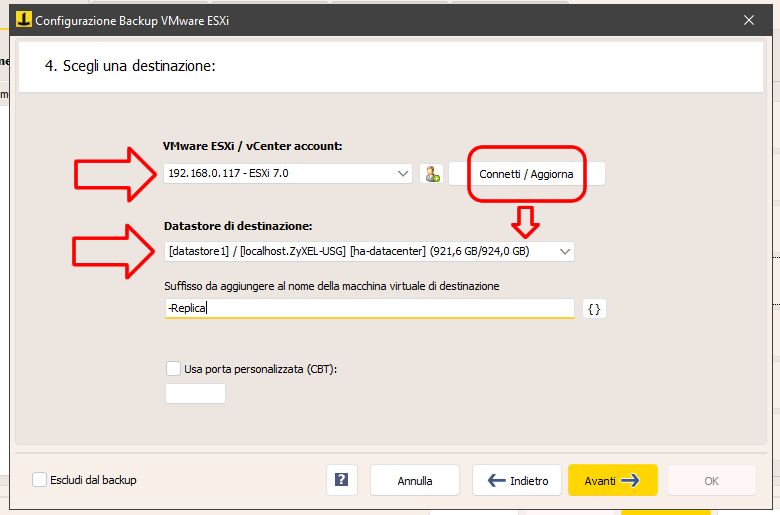Click the Datastore di destinazione label
Screen dimensions: 780x515
click(238, 226)
